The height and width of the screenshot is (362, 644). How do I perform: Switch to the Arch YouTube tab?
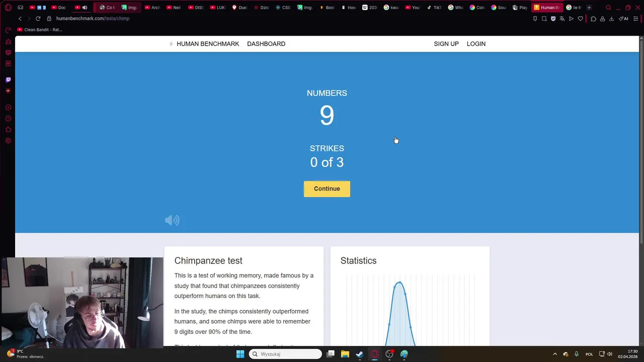(152, 8)
